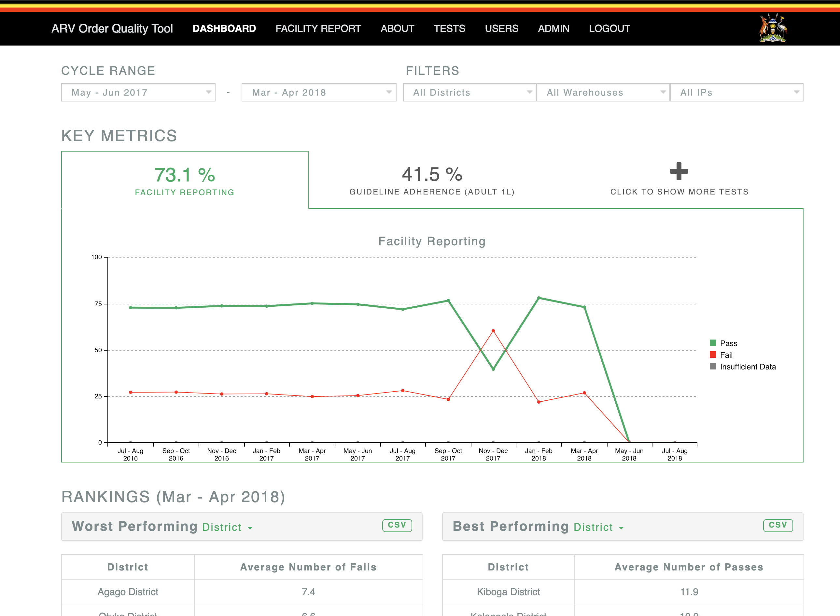Change Worst Performing District grouping dropdown
The image size is (840, 616).
227,527
